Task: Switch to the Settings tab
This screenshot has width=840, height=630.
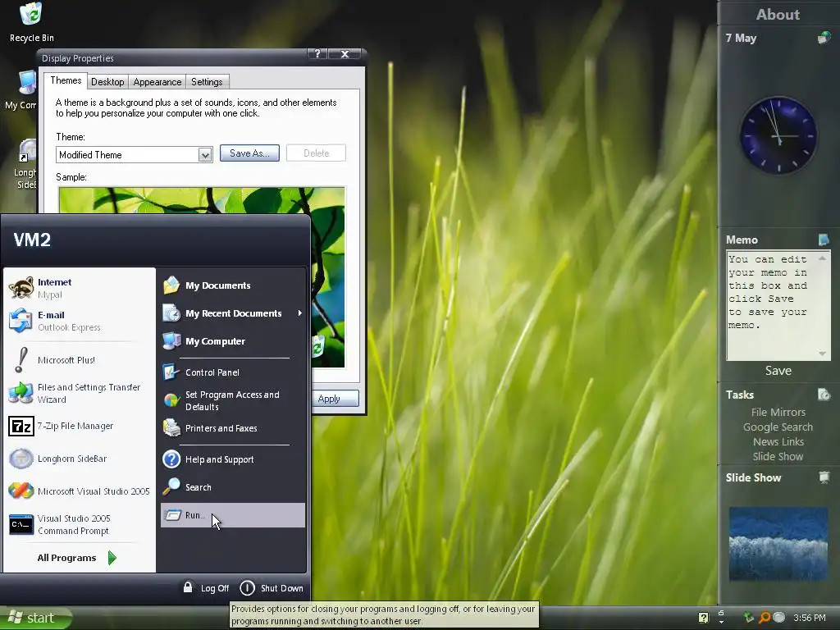Action: click(x=207, y=82)
